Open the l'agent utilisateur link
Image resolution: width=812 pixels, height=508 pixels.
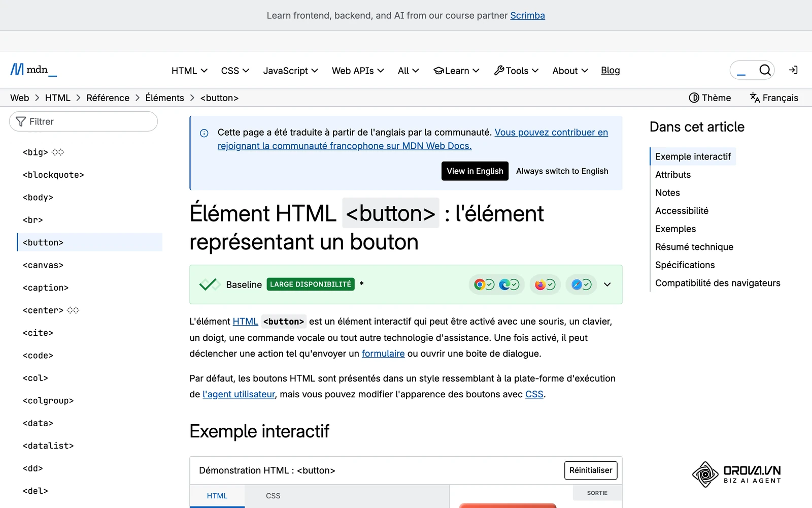(x=239, y=394)
